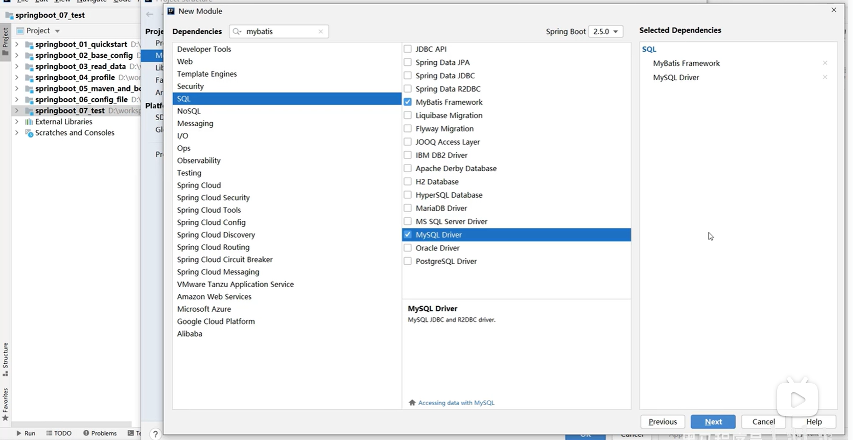Remove MyBatis Framework from Selected Dependencies
The height and width of the screenshot is (440, 868).
[x=825, y=63]
